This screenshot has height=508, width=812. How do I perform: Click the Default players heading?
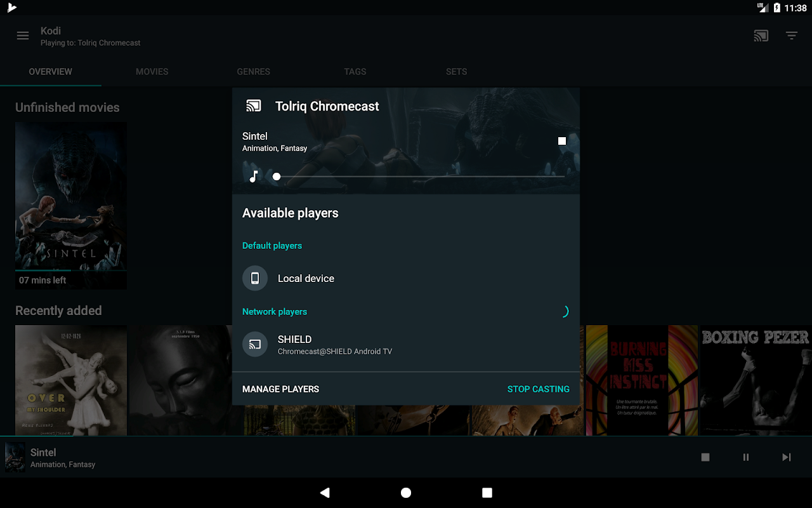pyautogui.click(x=272, y=246)
